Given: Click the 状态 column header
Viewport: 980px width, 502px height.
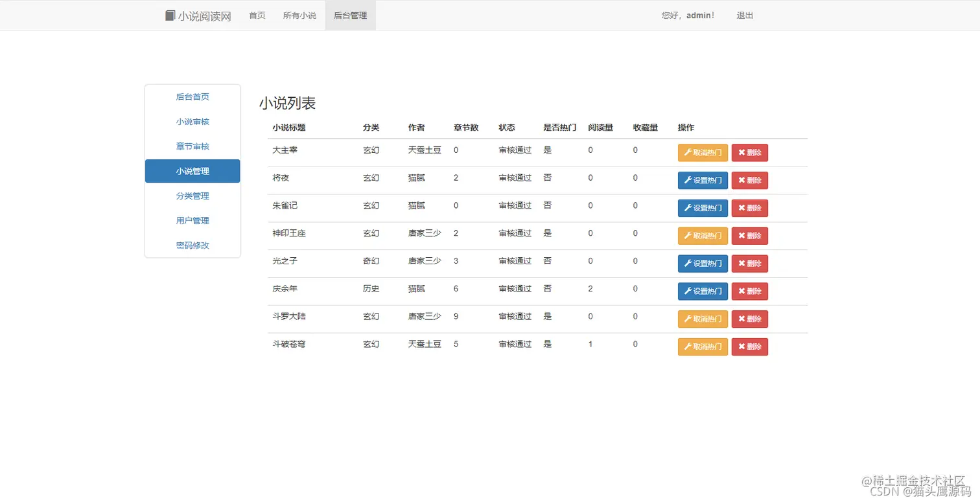Looking at the screenshot, I should click(507, 128).
